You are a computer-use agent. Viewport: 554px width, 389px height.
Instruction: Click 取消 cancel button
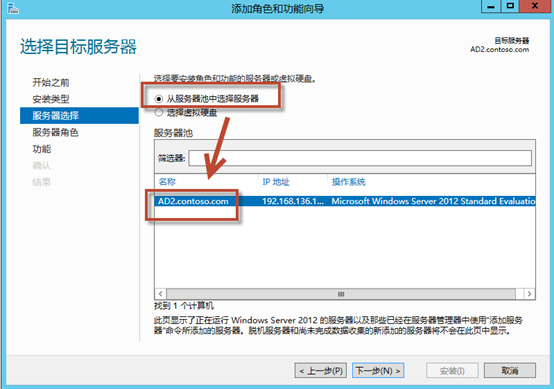(509, 371)
